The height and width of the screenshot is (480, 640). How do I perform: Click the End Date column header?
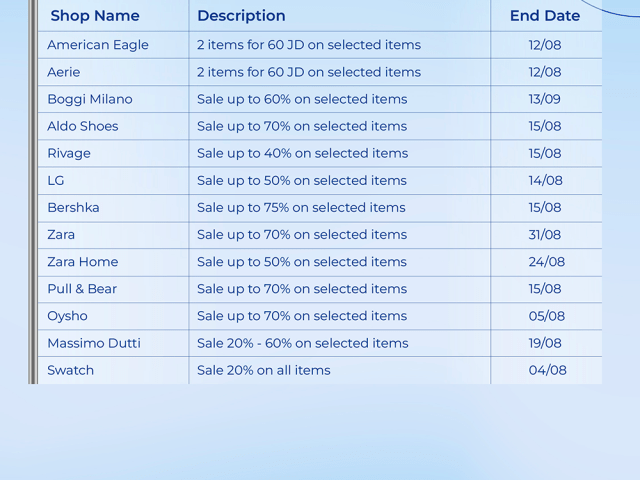[545, 16]
